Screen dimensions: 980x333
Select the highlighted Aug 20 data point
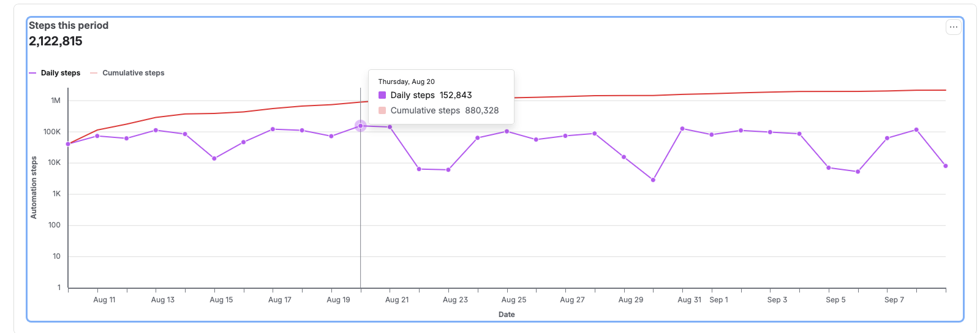[360, 126]
